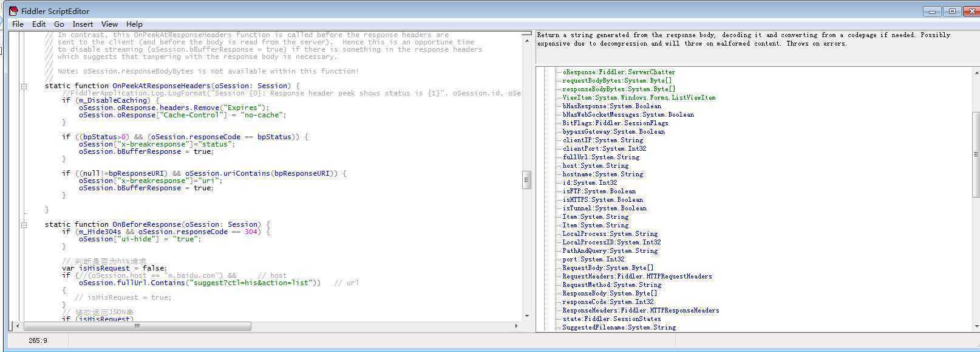Collapse the OnBeforeResponse function fold marker

[24, 225]
